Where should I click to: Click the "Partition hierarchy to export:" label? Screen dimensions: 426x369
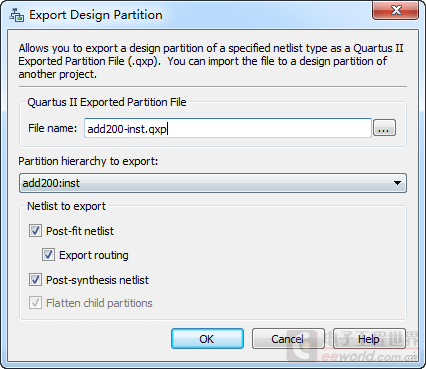(x=88, y=161)
